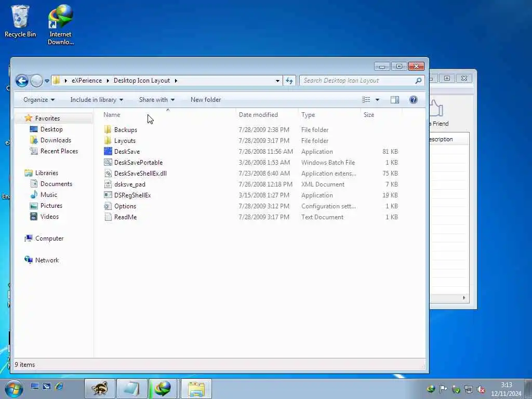
Task: Click scrollbar right arrow in background window
Action: coord(464,298)
